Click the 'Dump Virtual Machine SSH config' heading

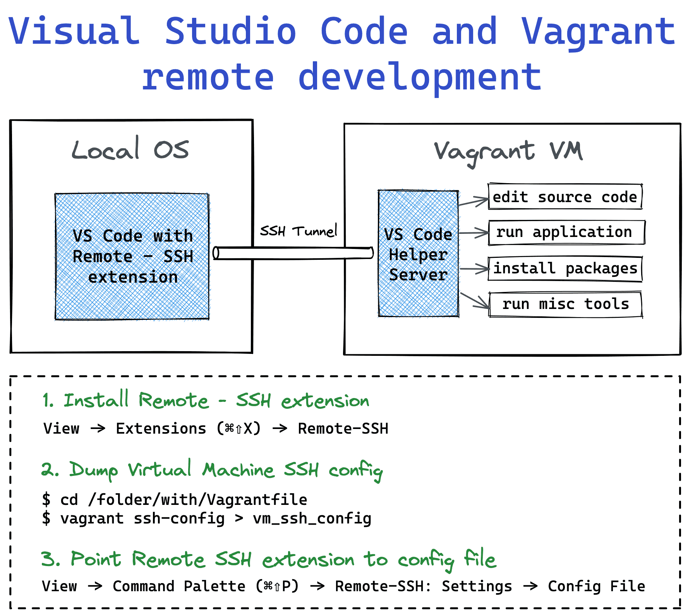pyautogui.click(x=212, y=470)
